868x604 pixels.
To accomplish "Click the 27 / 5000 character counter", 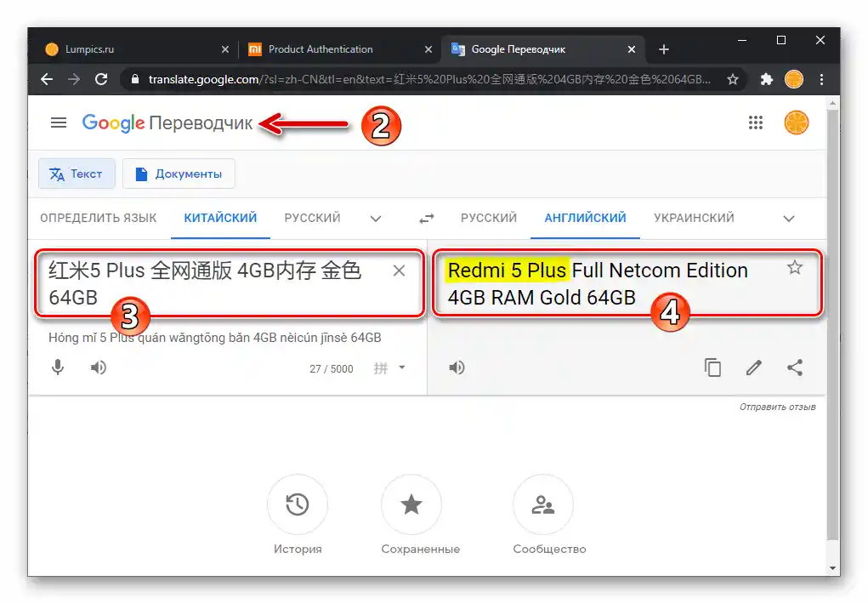I will click(x=331, y=368).
